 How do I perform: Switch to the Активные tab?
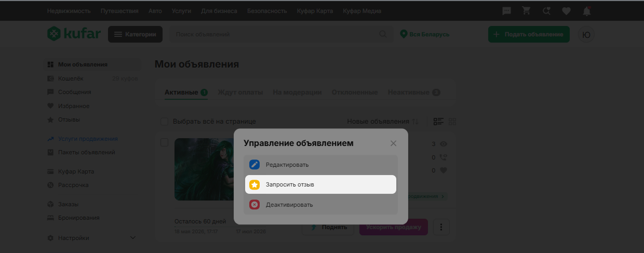point(186,92)
